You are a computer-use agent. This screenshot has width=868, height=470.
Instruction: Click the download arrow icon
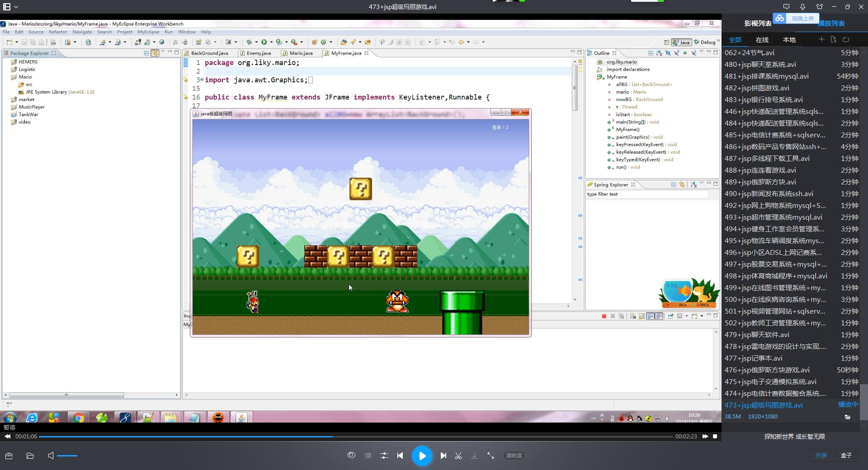(x=474, y=456)
